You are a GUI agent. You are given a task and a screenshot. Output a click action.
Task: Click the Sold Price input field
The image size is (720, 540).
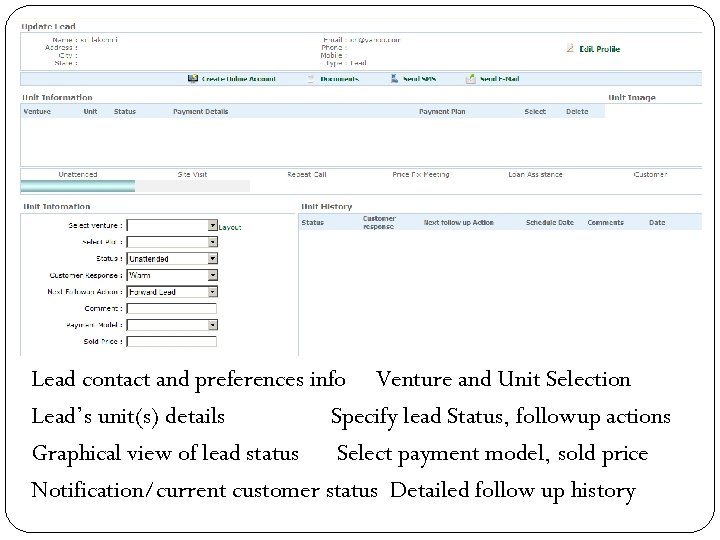tap(172, 342)
